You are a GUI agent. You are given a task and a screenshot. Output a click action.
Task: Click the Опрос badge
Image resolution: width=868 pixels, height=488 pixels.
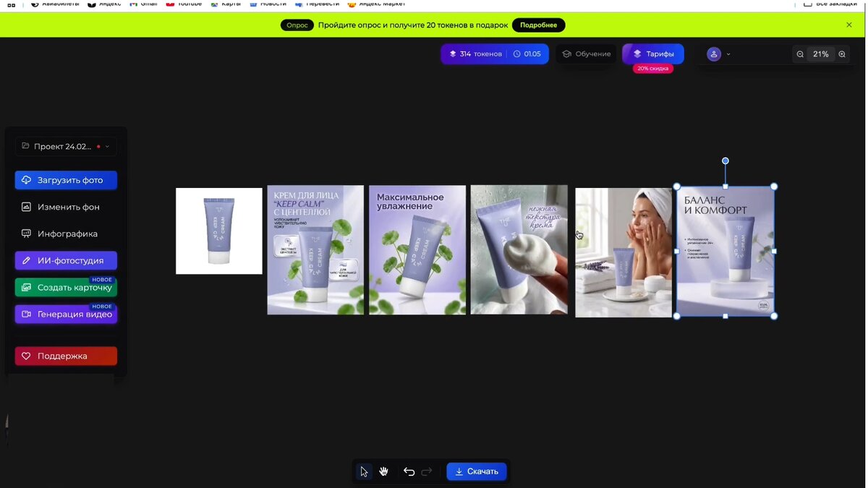[x=297, y=25]
